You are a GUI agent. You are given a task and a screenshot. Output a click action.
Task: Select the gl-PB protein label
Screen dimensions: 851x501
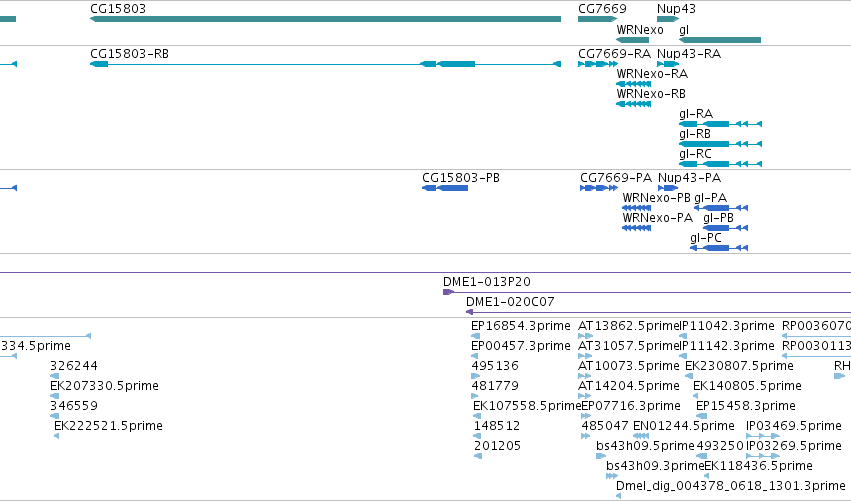tap(718, 218)
